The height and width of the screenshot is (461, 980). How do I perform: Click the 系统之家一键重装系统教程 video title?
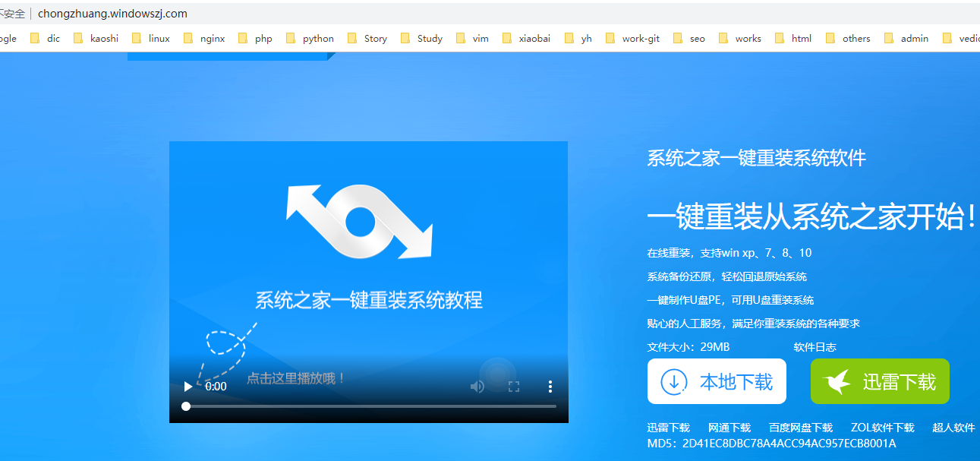(368, 299)
